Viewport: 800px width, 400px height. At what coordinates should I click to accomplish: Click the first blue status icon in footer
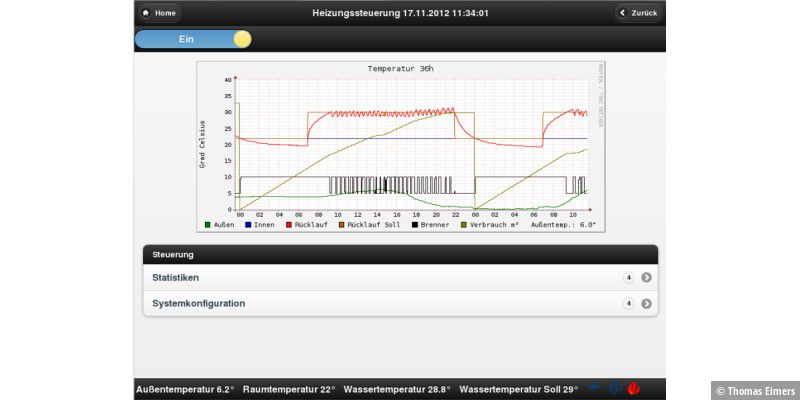pos(595,388)
